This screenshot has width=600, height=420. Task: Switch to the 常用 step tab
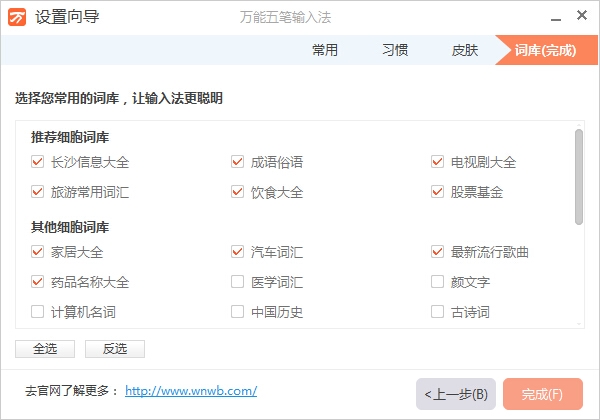[325, 50]
